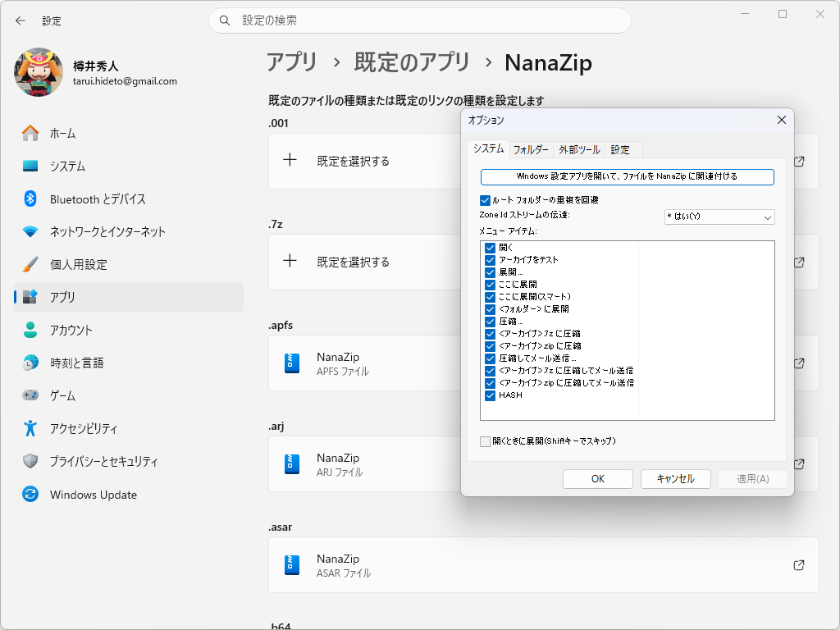
Task: Click the plus icon for .001
Action: click(290, 160)
